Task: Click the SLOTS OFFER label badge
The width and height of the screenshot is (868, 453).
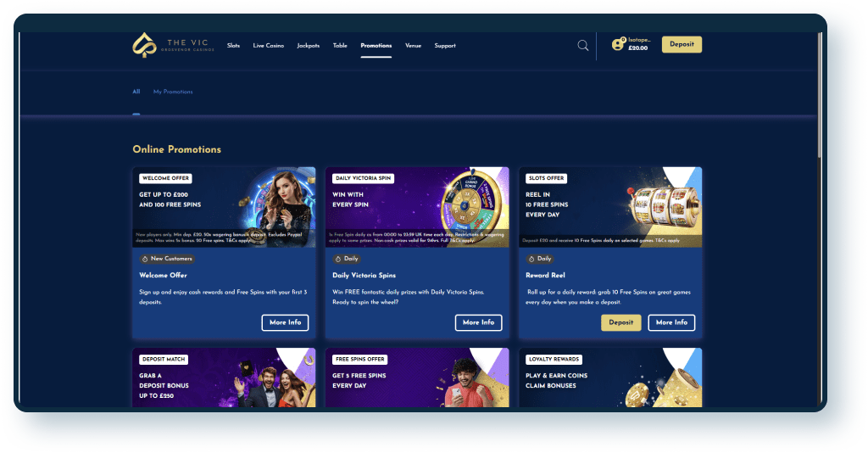Action: pyautogui.click(x=546, y=178)
